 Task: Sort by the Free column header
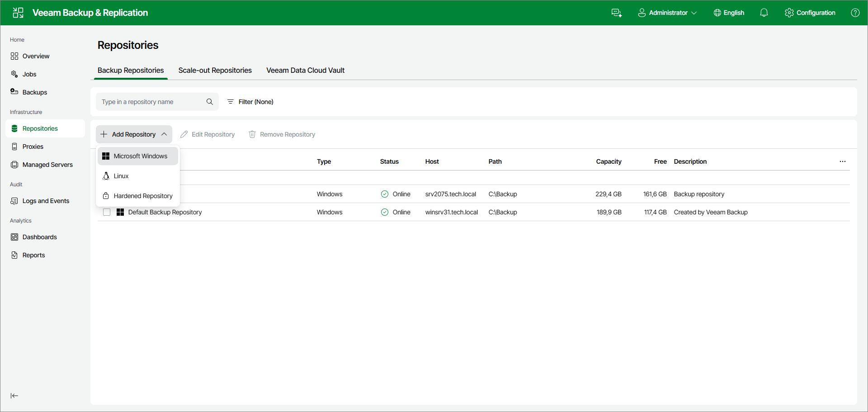click(660, 161)
